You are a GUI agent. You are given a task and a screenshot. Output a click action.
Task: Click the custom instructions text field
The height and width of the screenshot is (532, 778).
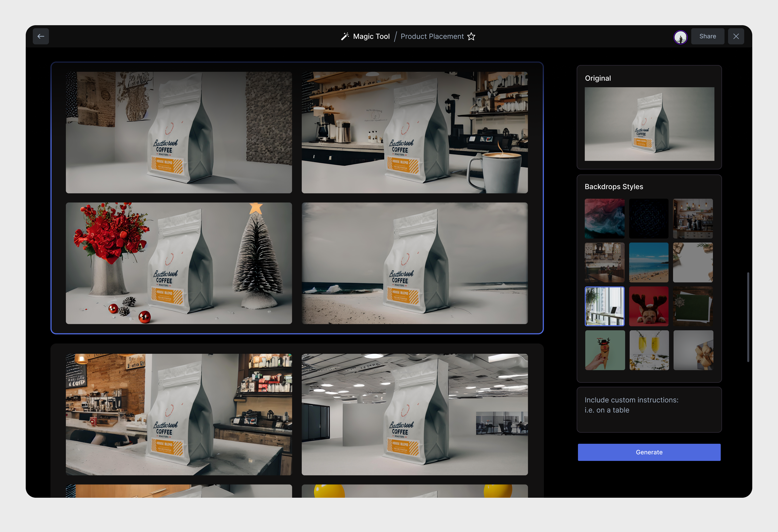[649, 410]
